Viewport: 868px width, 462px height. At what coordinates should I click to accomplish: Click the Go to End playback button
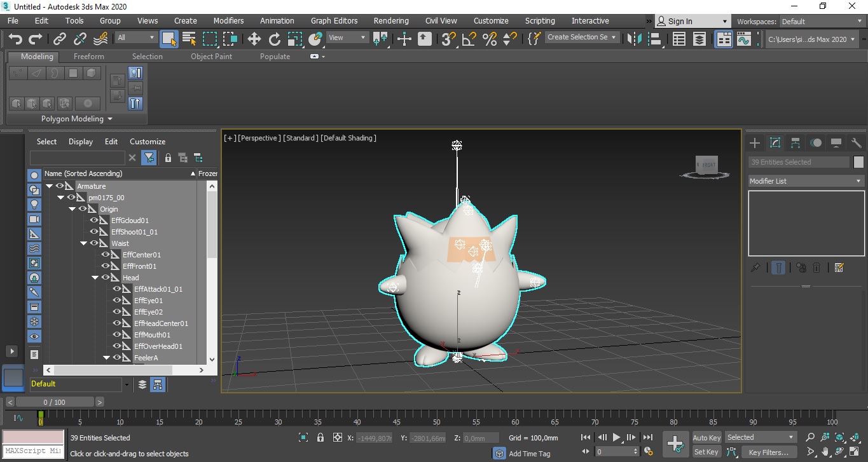click(647, 437)
